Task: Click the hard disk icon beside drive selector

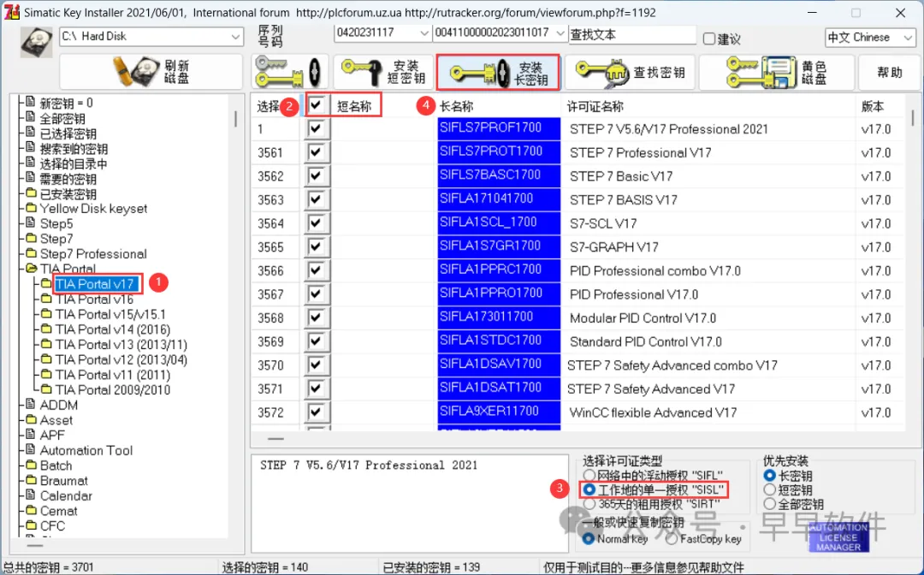Action: tap(37, 43)
